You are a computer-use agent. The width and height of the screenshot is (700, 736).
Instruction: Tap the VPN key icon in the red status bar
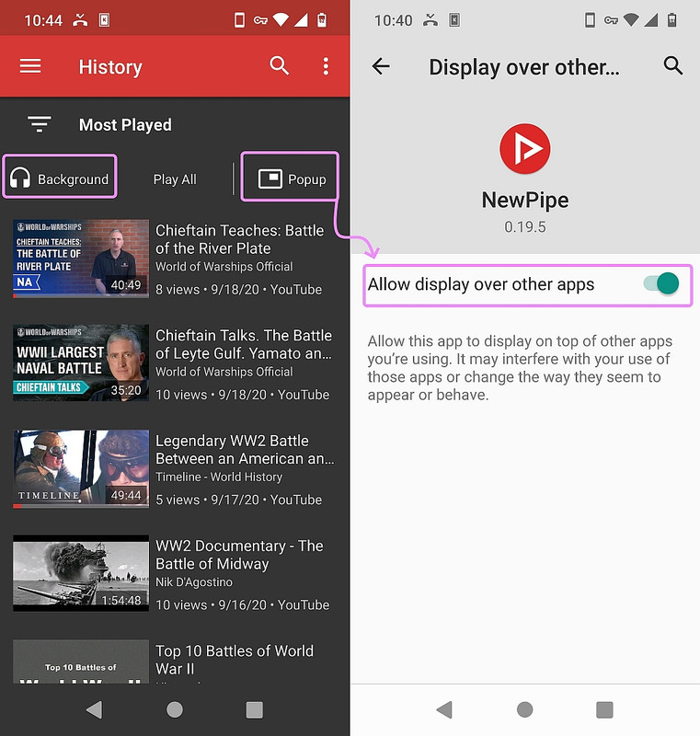click(x=260, y=20)
